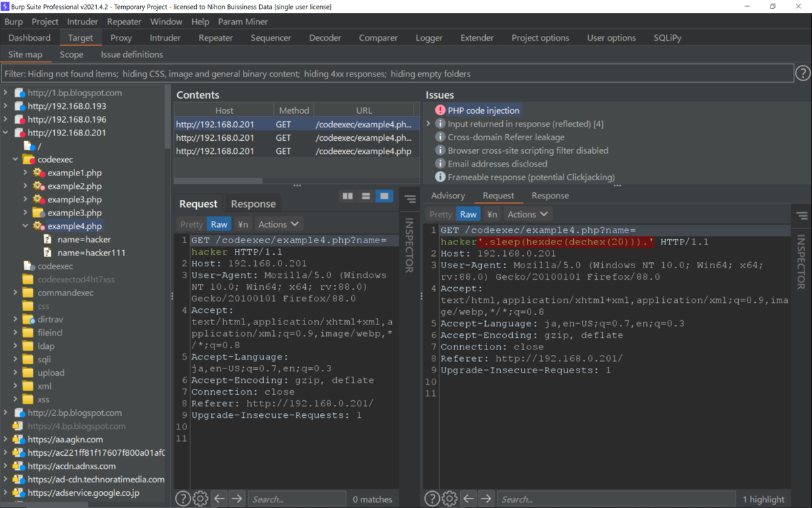
Task: Switch to the Scope sub-tab
Action: pos(72,54)
